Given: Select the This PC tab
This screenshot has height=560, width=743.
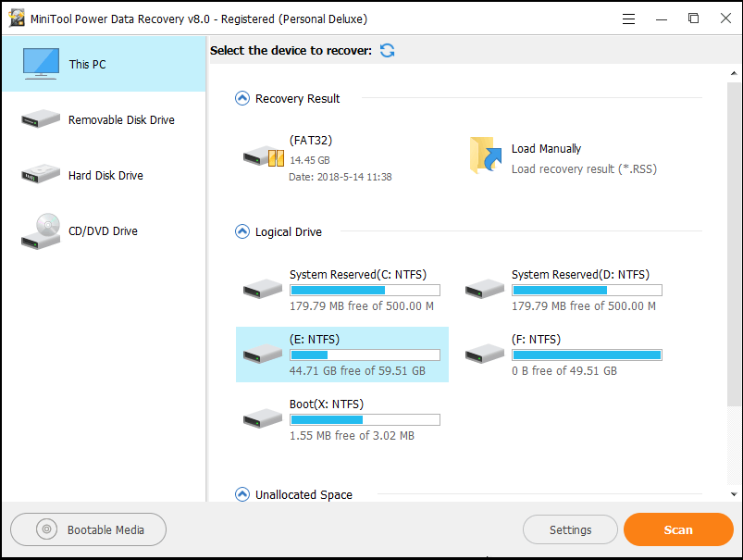Looking at the screenshot, I should [x=104, y=64].
